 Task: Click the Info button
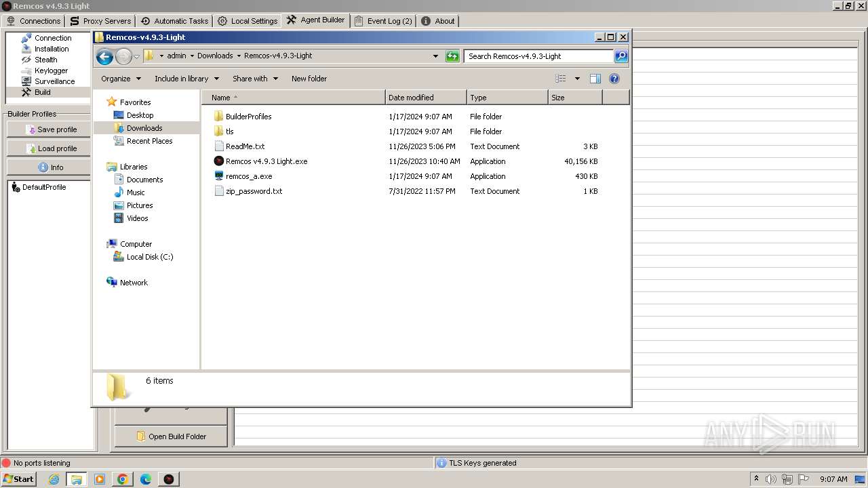(49, 167)
